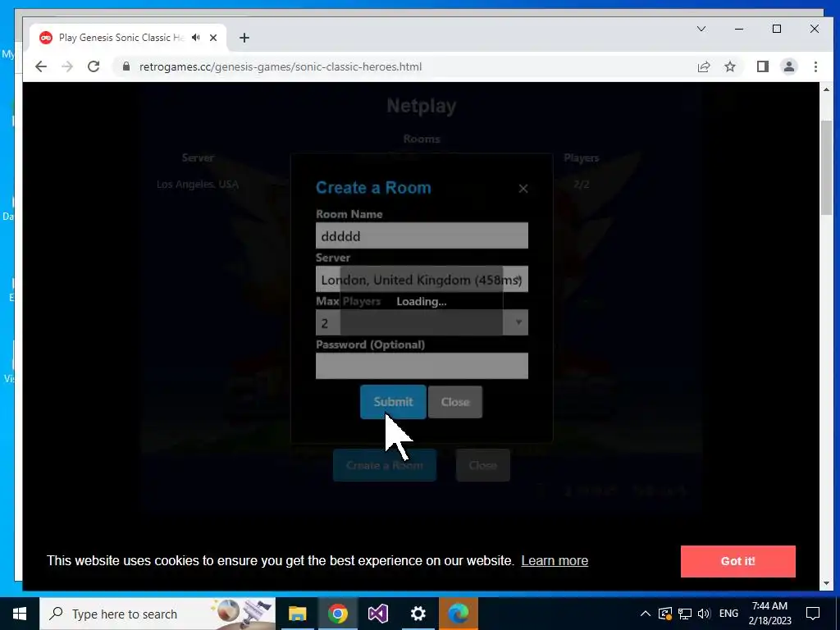This screenshot has height=630, width=840.
Task: Click the Password (Optional) field
Action: 422,366
